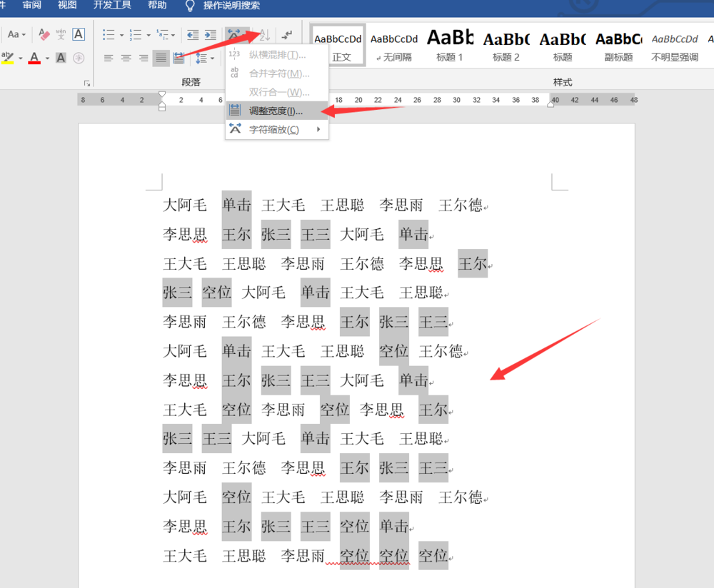Switch to the 视图 ribbon tab
The height and width of the screenshot is (588, 714).
(x=67, y=6)
